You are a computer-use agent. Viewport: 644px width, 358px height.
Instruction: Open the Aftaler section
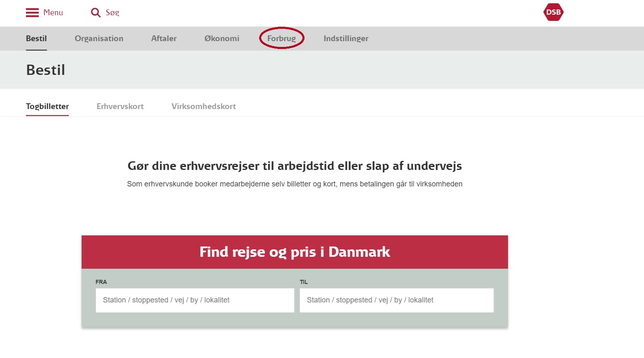(164, 38)
